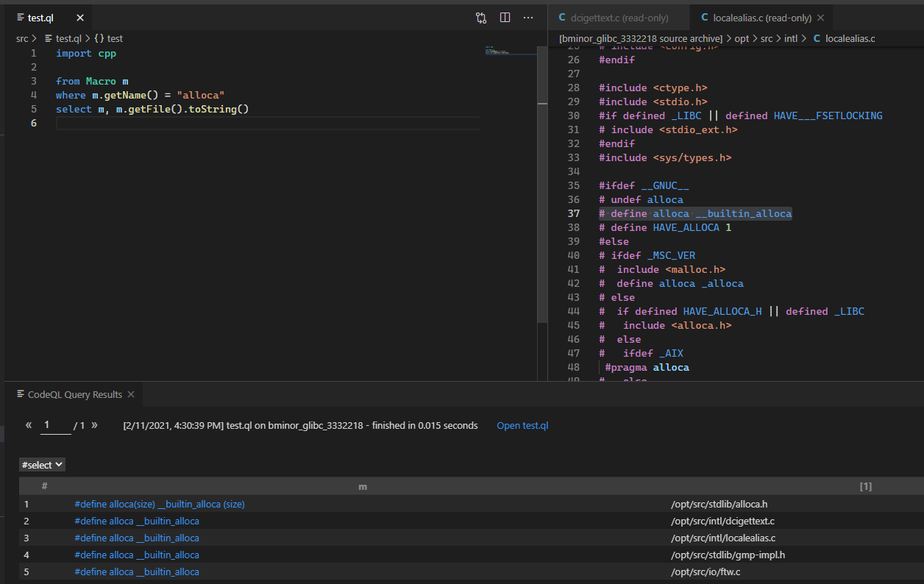Click the file icon on the test.ql tab
The image size is (924, 584).
[22, 18]
